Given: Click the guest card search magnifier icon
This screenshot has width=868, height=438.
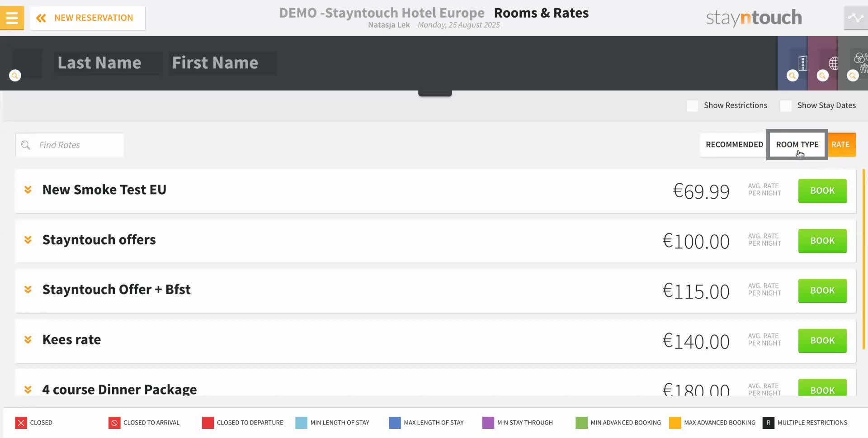Looking at the screenshot, I should tap(15, 76).
